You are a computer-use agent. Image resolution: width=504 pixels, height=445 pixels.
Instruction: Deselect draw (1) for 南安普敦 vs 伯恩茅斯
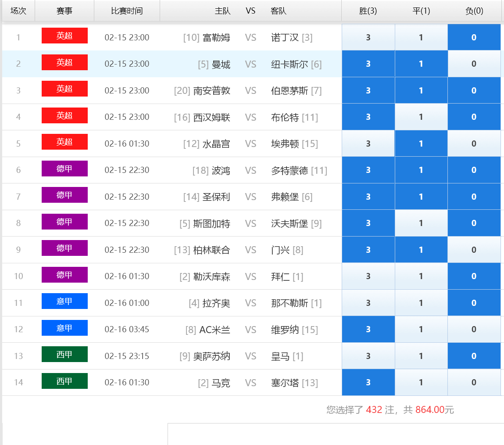click(x=421, y=90)
